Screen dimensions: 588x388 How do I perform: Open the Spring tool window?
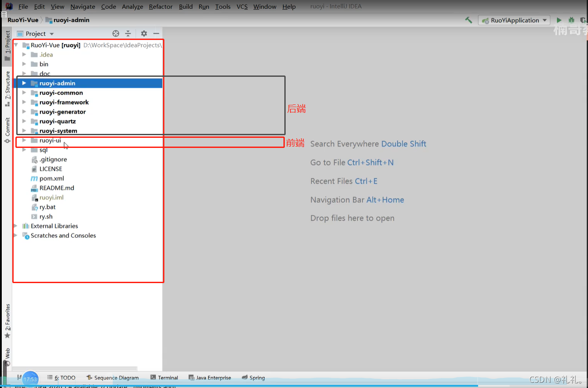pos(253,377)
